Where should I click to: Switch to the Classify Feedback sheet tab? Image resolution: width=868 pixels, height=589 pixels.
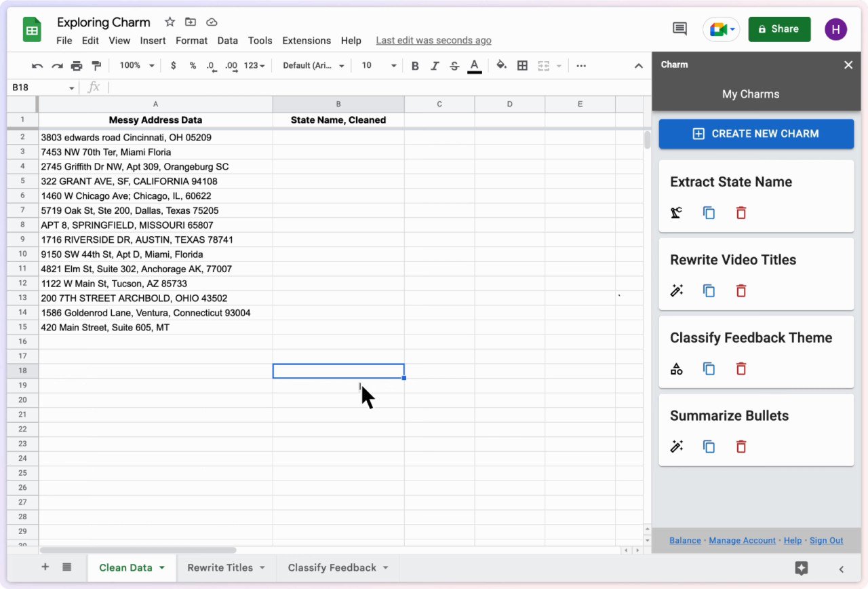click(332, 567)
